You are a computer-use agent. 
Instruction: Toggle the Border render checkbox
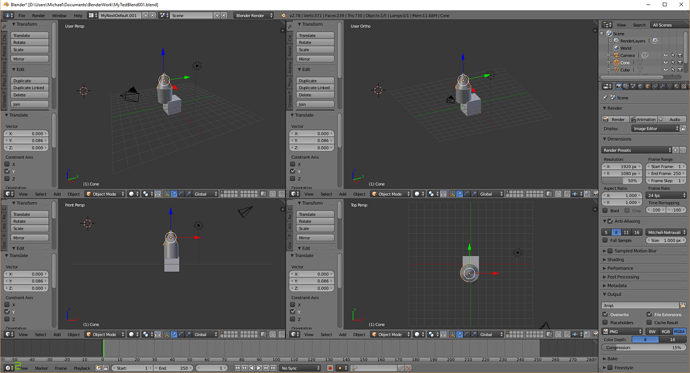tap(606, 210)
